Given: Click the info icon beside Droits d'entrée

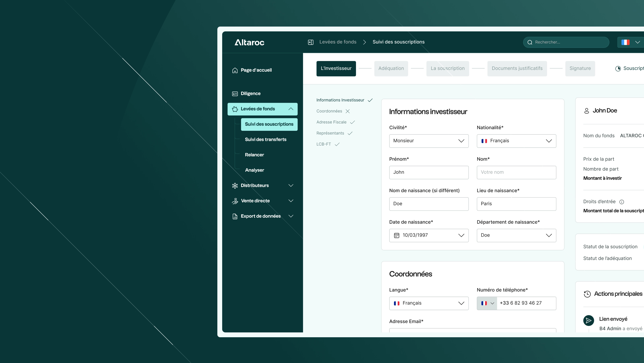Looking at the screenshot, I should (x=621, y=202).
